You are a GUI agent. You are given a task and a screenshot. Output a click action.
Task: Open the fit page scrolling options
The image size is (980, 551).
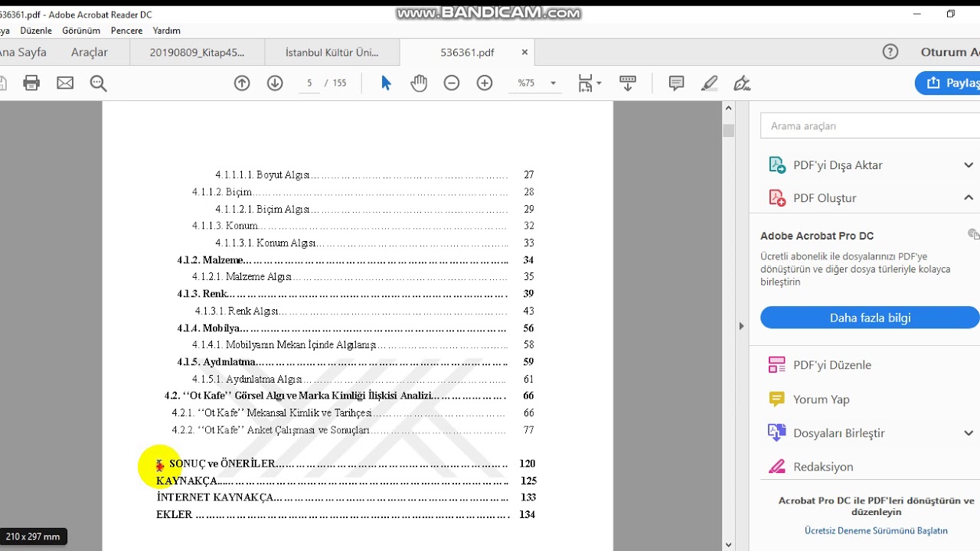590,83
